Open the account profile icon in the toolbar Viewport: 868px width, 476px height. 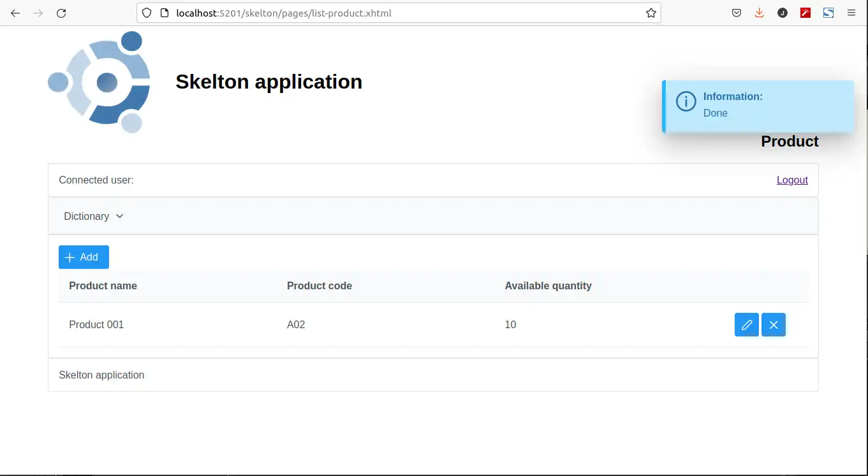[783, 13]
